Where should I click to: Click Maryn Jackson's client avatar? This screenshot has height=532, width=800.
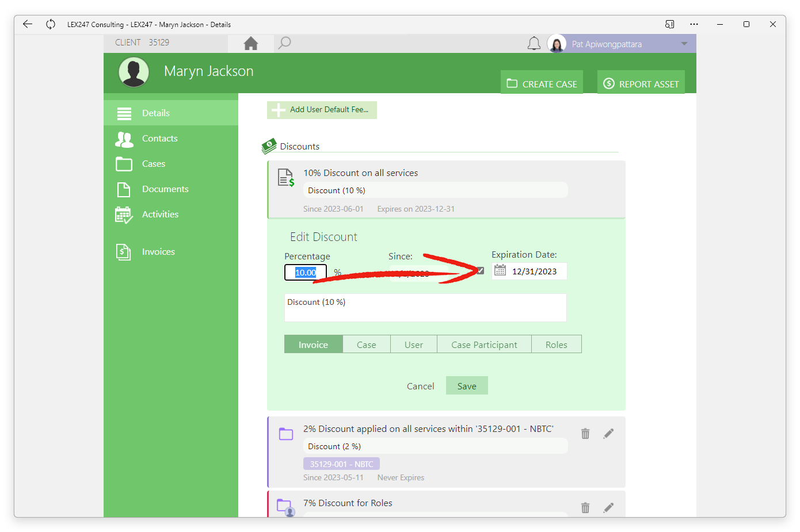pyautogui.click(x=134, y=72)
